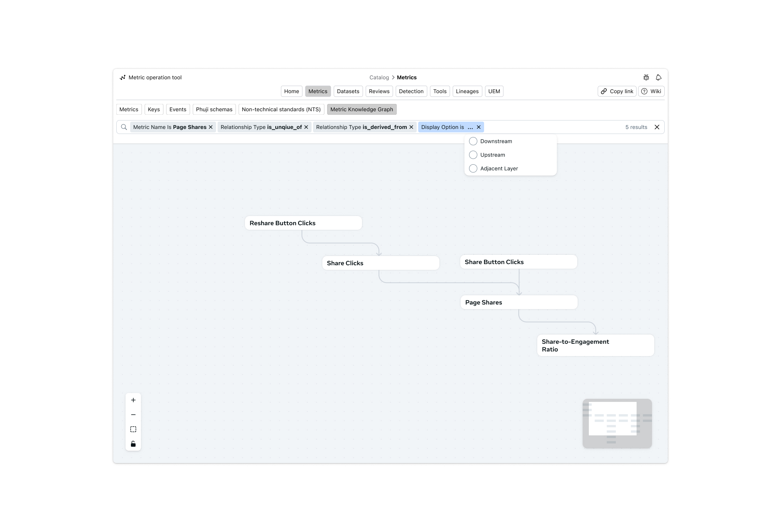Click the fit-to-view icon
The width and height of the screenshot is (781, 532).
point(133,429)
